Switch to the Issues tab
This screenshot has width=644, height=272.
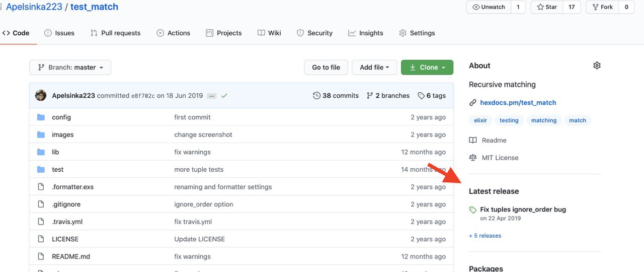tap(59, 33)
